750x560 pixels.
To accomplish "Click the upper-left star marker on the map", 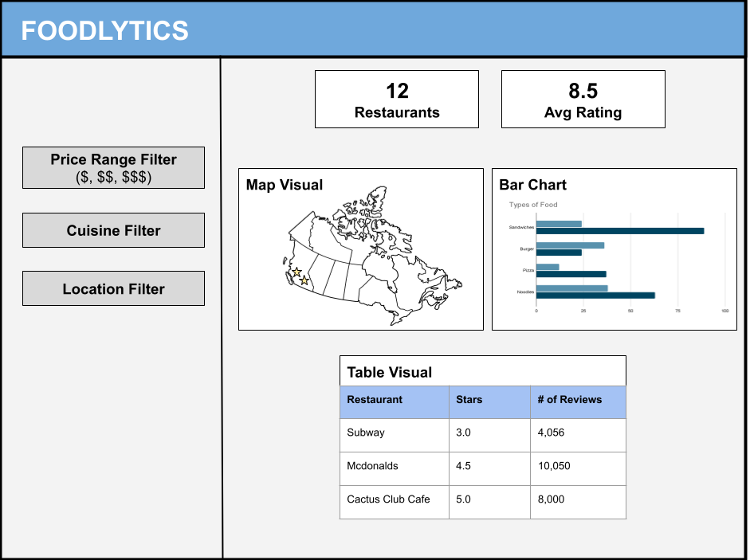I will 296,272.
